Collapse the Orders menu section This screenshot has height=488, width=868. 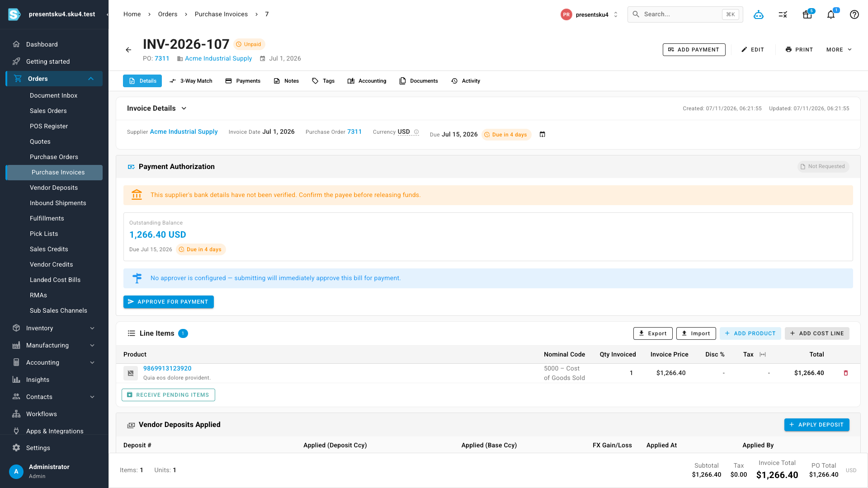(x=91, y=79)
